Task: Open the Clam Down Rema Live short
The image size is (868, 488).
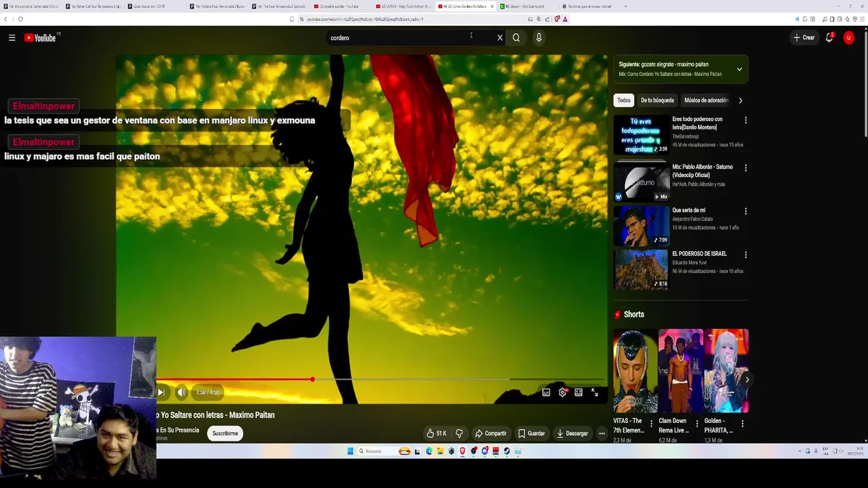Action: [681, 371]
